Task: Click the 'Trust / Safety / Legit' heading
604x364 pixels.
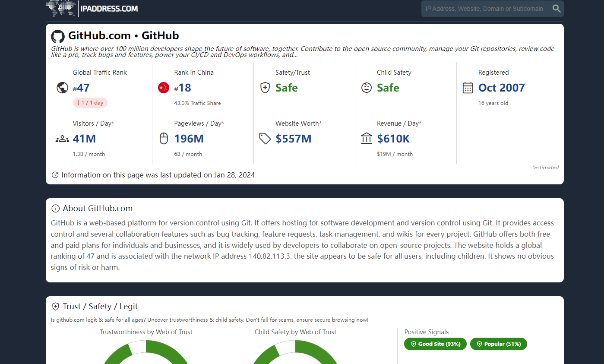Action: tap(100, 307)
